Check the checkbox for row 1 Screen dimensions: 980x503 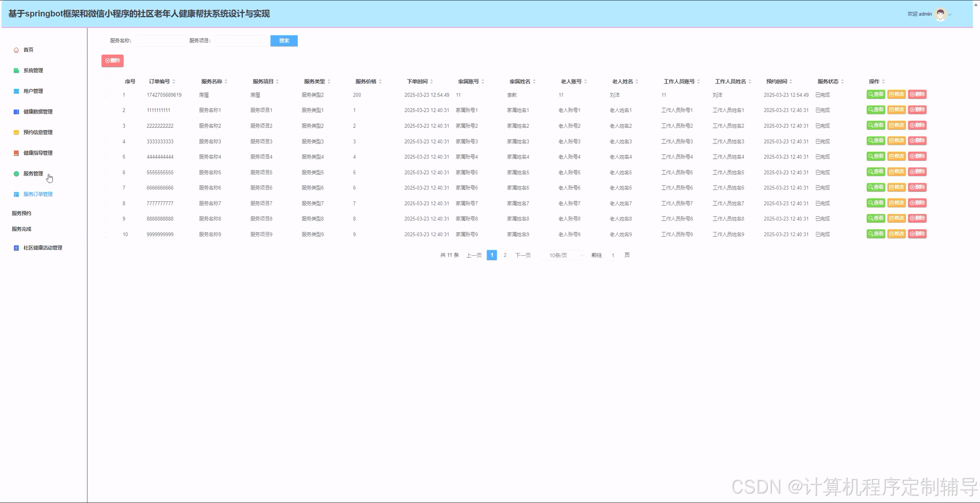(x=106, y=95)
